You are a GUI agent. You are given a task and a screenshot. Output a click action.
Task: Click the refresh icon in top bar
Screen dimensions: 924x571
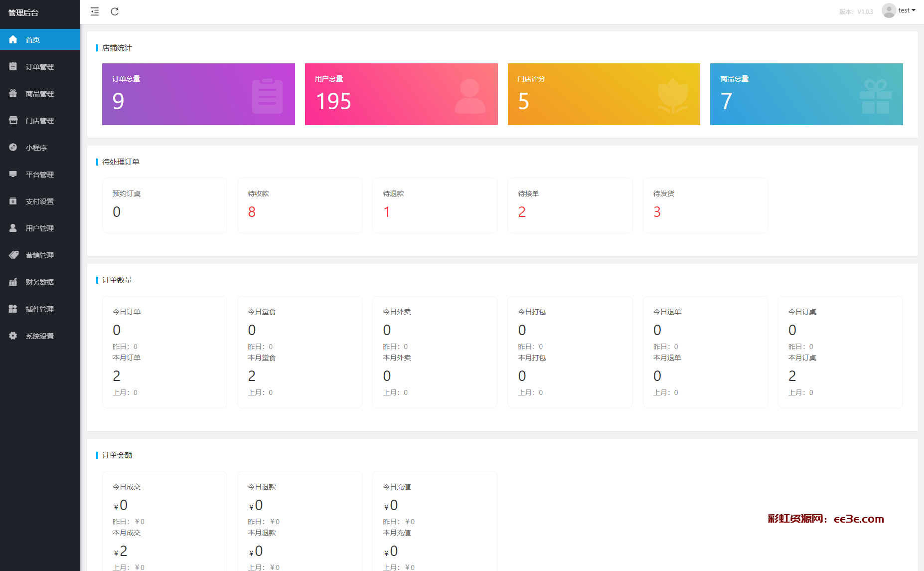[115, 11]
